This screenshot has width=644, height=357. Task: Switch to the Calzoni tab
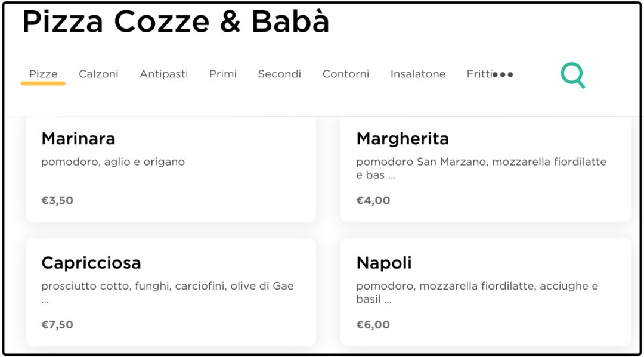point(98,74)
